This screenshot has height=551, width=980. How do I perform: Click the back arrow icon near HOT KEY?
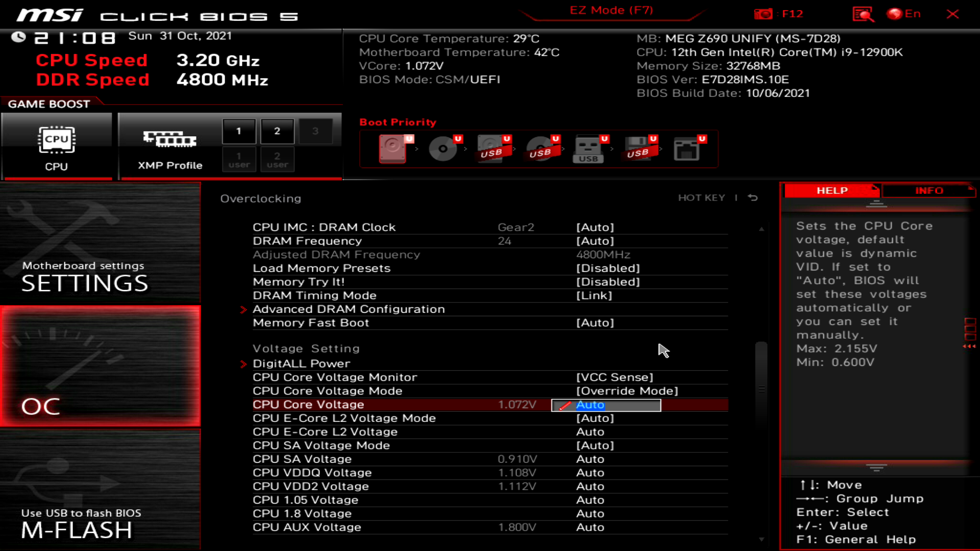click(x=753, y=197)
